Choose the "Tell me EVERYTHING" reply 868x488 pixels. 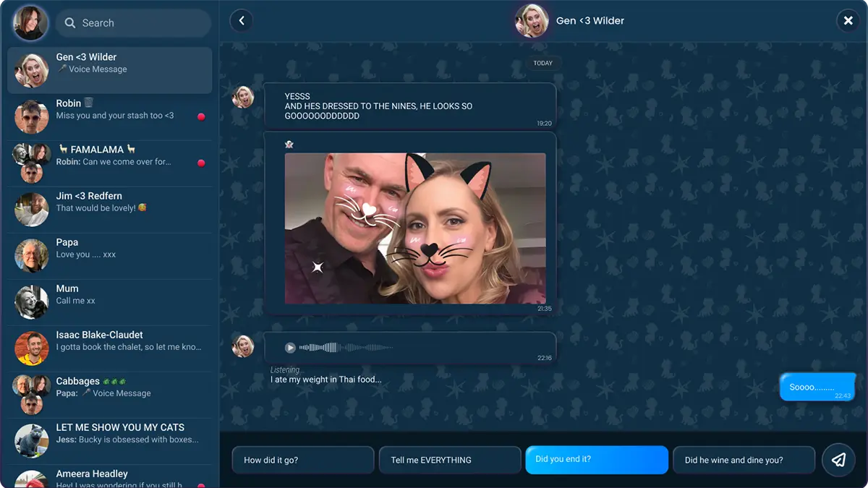pyautogui.click(x=449, y=460)
